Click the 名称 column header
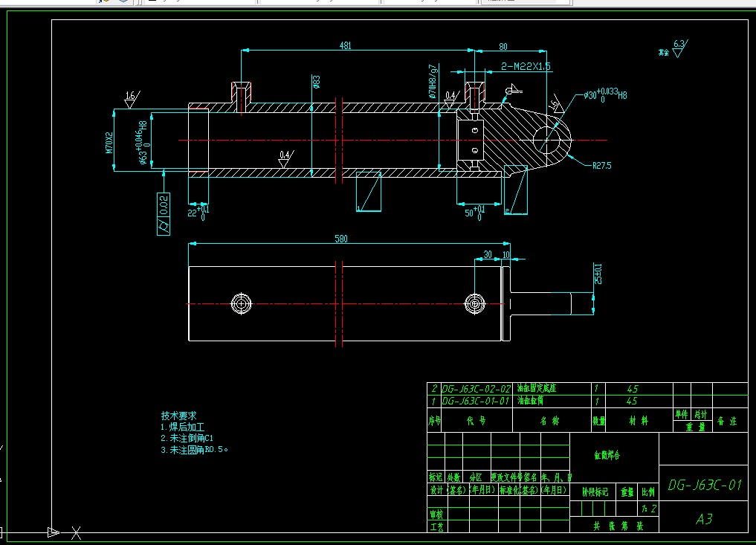Image resolution: width=756 pixels, height=545 pixels. (x=549, y=421)
